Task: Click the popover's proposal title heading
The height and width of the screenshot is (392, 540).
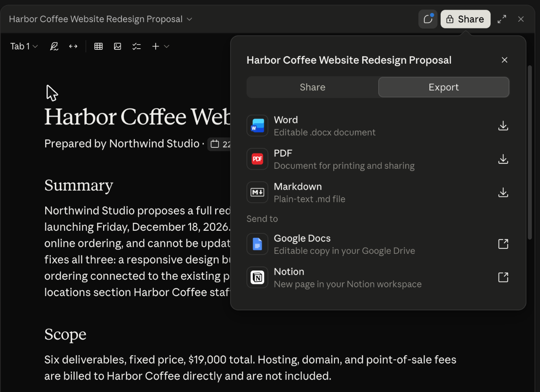Action: (x=349, y=60)
